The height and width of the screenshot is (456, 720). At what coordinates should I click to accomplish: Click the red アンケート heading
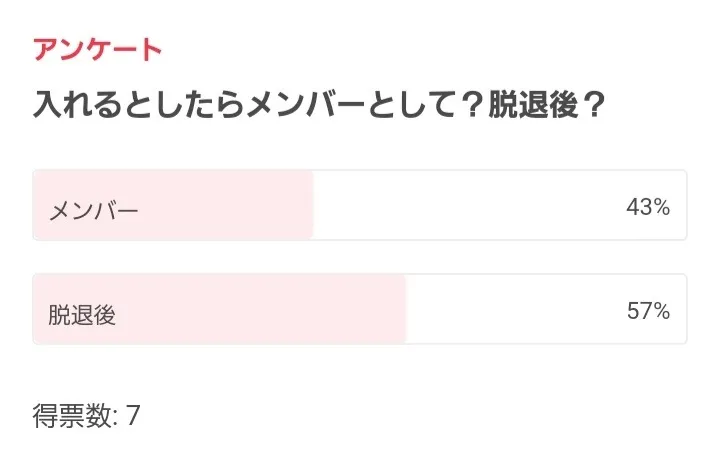pos(97,49)
